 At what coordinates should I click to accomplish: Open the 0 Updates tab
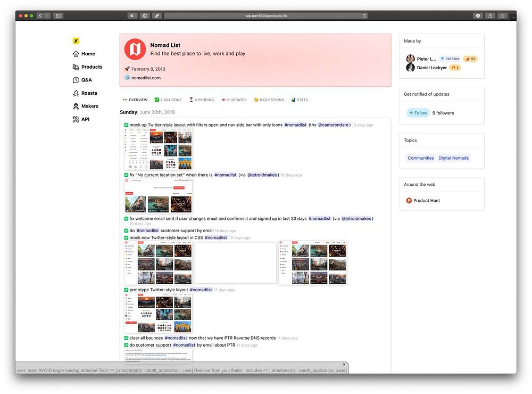pos(234,100)
